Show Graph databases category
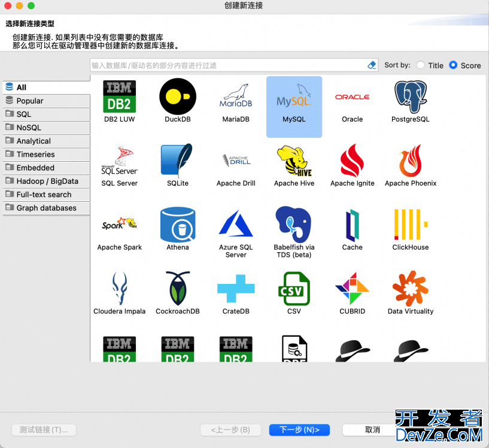This screenshot has width=489, height=448. click(x=47, y=208)
